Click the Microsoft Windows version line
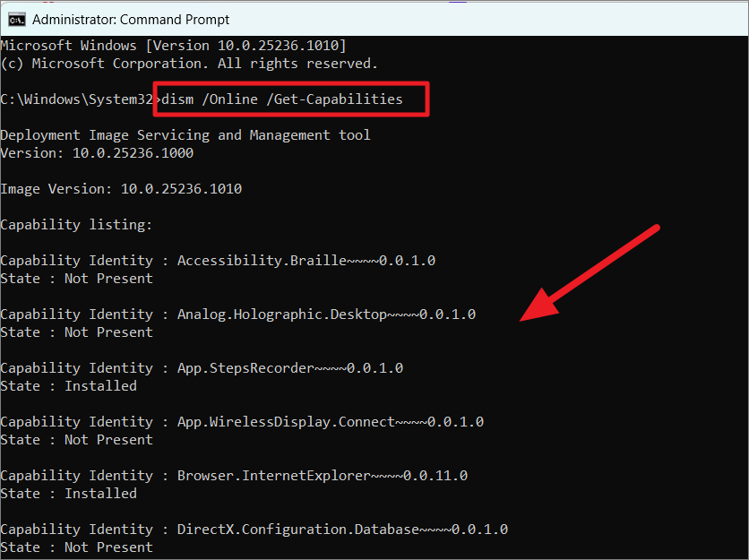 click(173, 46)
